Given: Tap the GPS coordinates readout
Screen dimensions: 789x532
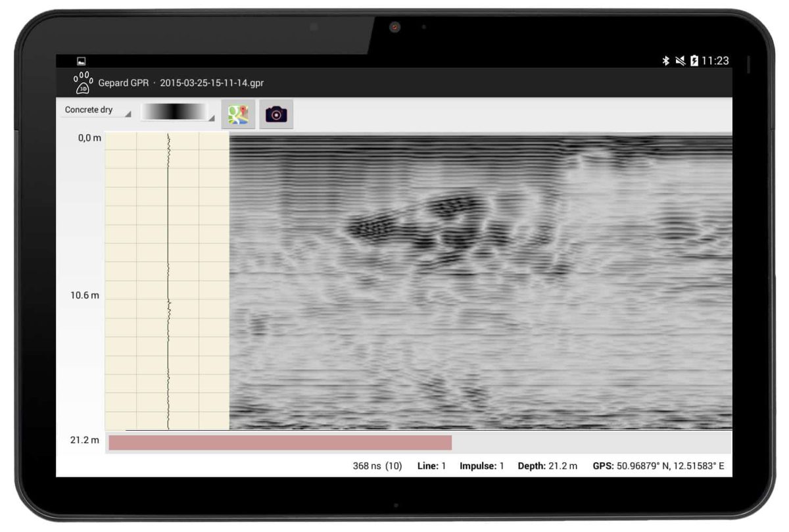Looking at the screenshot, I should pos(658,466).
